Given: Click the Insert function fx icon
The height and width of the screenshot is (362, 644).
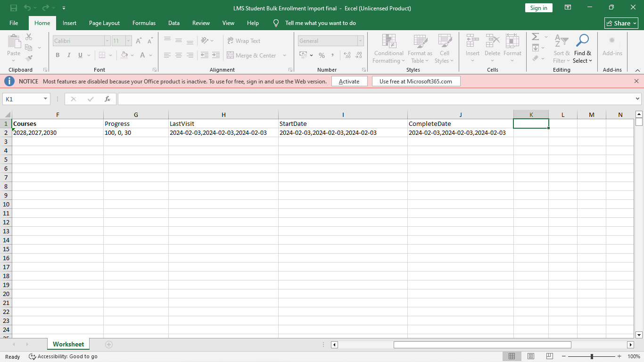Looking at the screenshot, I should 107,99.
